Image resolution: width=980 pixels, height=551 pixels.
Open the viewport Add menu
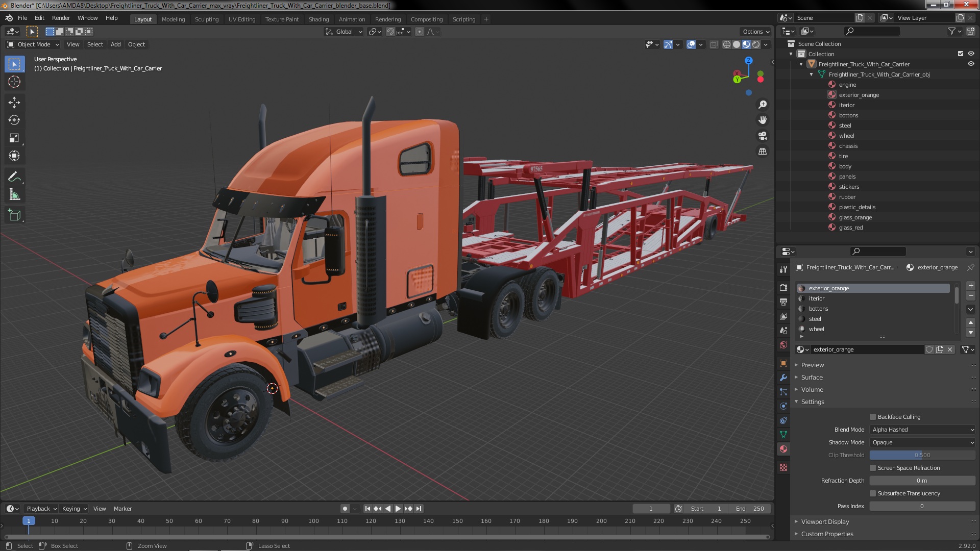[116, 44]
